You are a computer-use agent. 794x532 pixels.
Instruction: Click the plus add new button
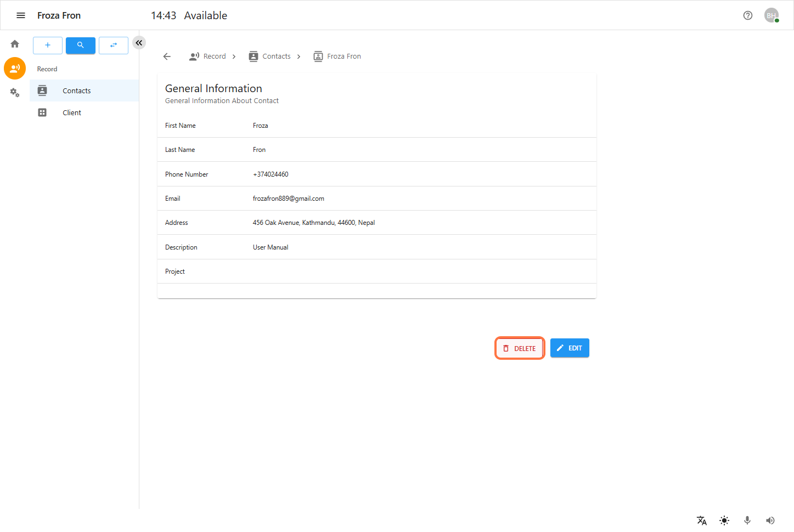[x=48, y=46]
